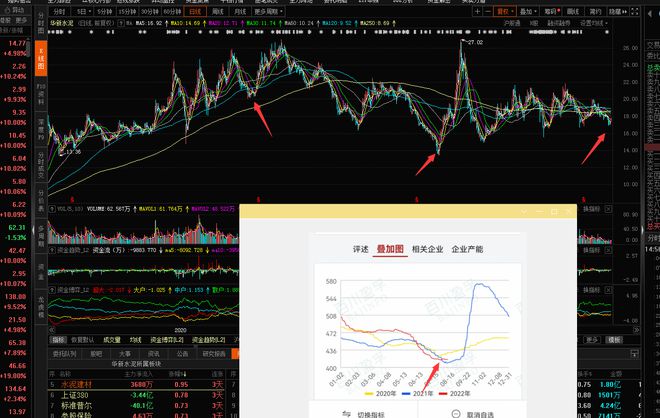
Task: Select the 分时 chart period tab
Action: pyautogui.click(x=60, y=12)
